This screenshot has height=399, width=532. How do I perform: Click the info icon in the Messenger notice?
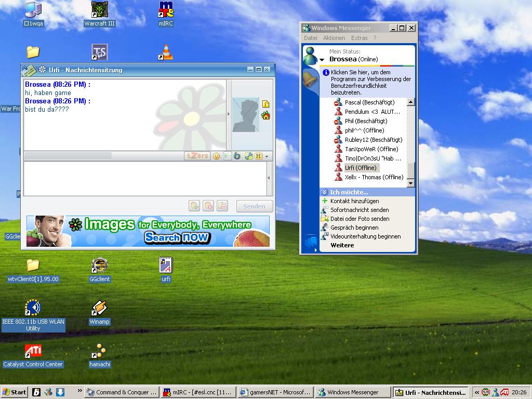tap(326, 72)
